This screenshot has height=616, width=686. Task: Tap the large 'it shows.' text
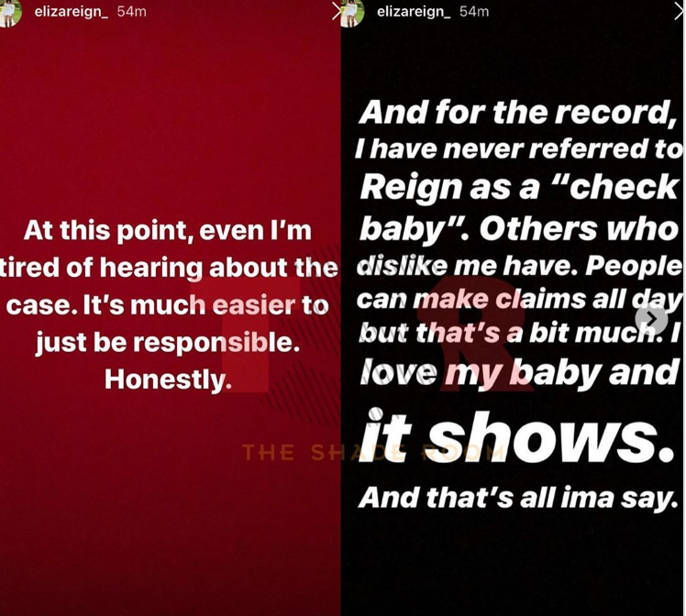(517, 436)
